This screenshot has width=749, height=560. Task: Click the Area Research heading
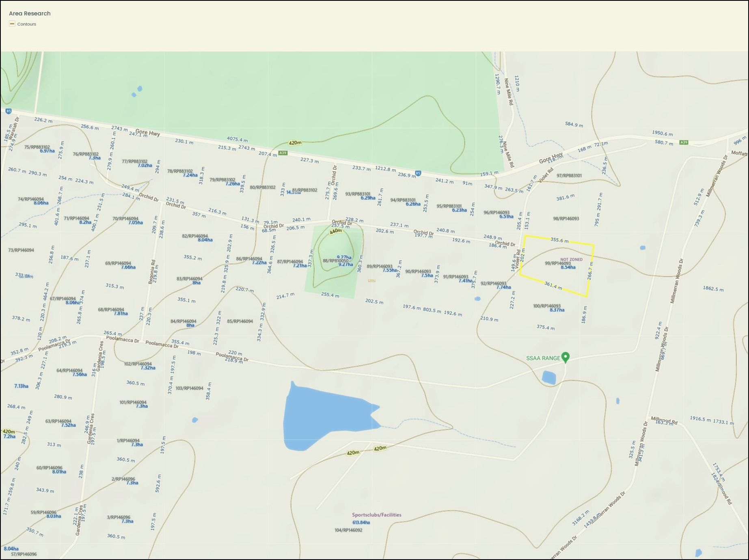30,13
